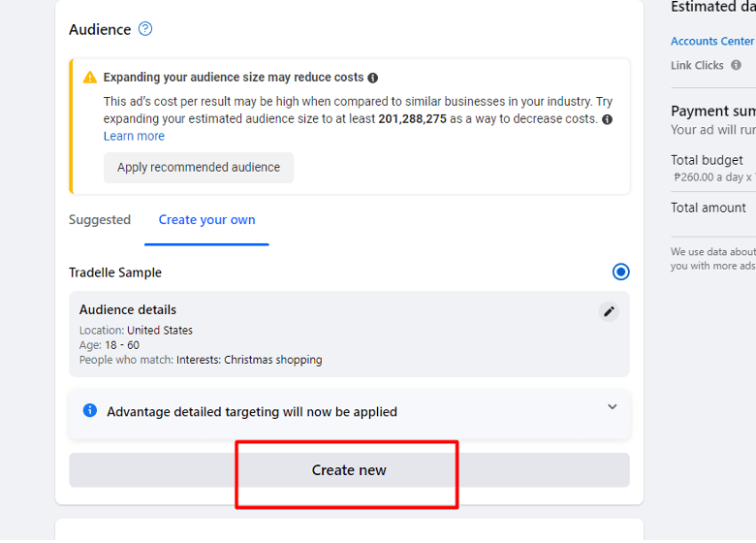Click blue info icon beside Advantage detailed targeting
Screen dimensions: 756x543
[x=90, y=410]
